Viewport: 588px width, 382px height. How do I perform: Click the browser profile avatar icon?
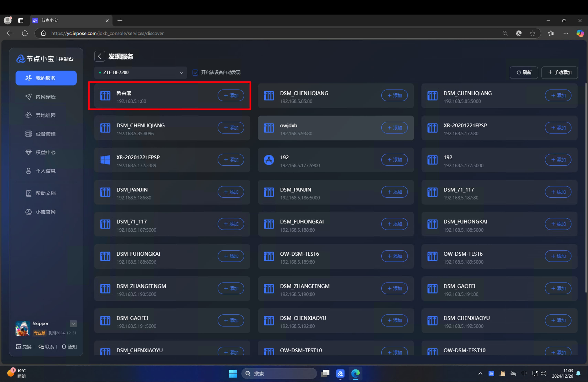point(8,20)
